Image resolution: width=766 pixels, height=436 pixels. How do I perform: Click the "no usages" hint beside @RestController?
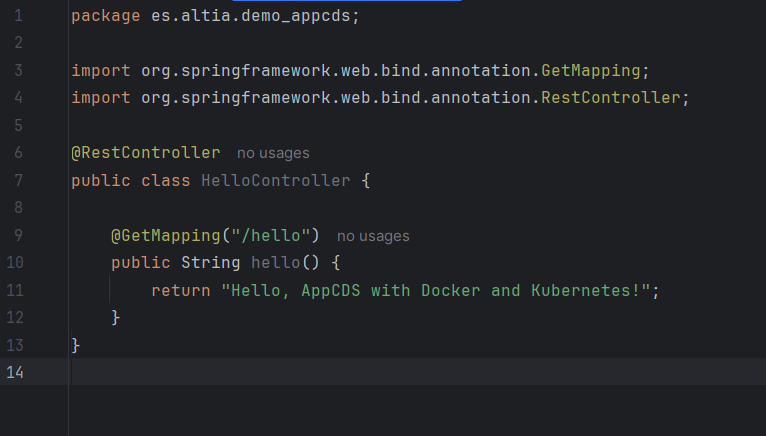273,153
